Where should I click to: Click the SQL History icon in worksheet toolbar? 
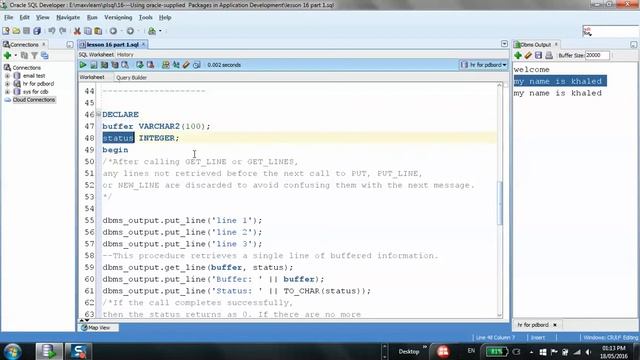point(197,65)
